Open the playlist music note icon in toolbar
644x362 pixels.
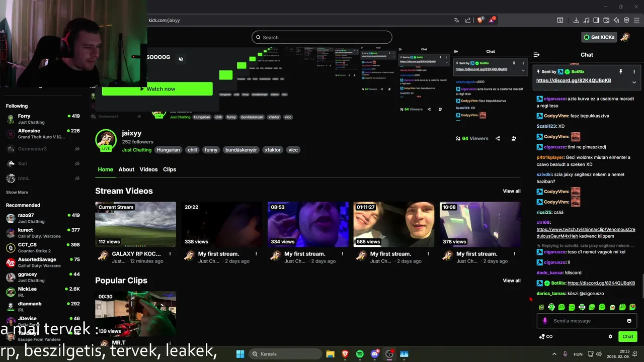point(586,20)
